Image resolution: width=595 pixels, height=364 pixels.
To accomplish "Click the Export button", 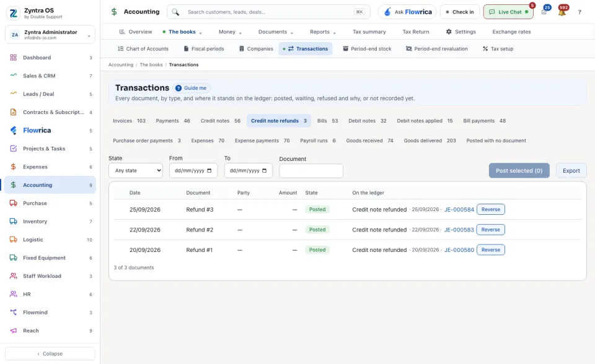I will 571,171.
